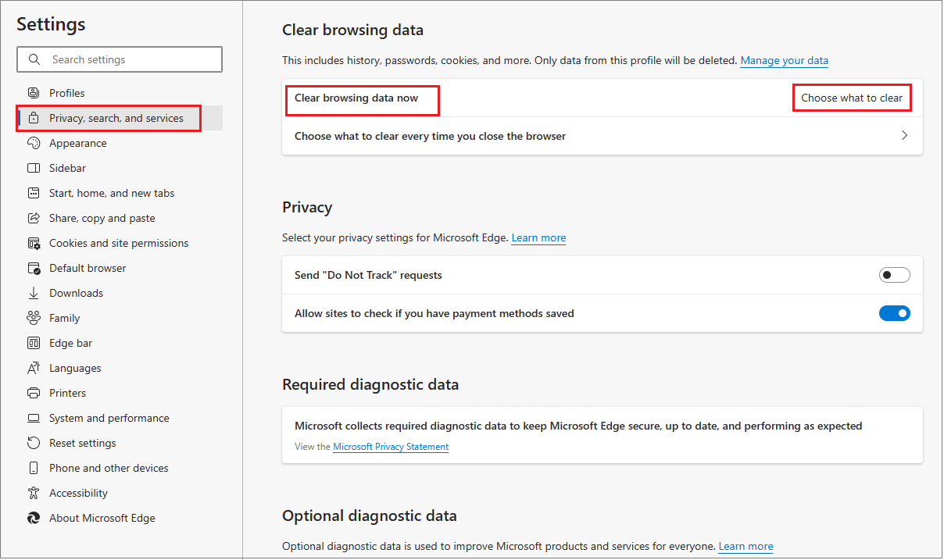Screen dimensions: 944x560
Task: Open Choose what to clear every time you close the browser
Action: point(603,136)
